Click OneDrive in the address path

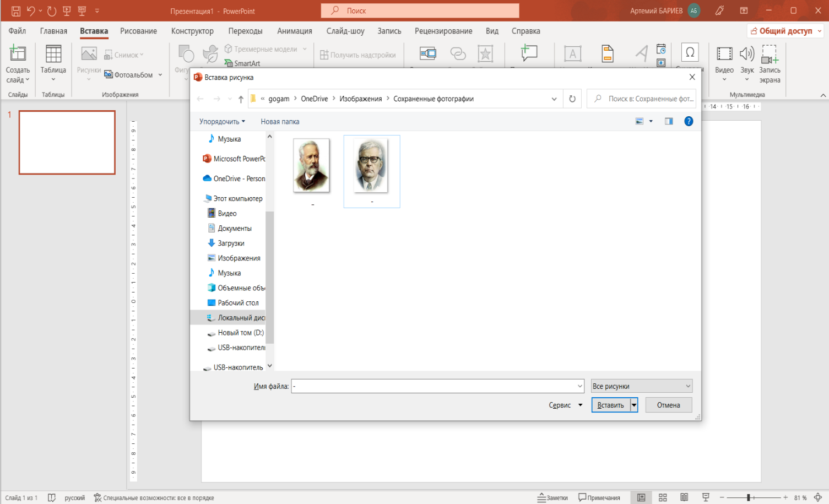pyautogui.click(x=314, y=99)
